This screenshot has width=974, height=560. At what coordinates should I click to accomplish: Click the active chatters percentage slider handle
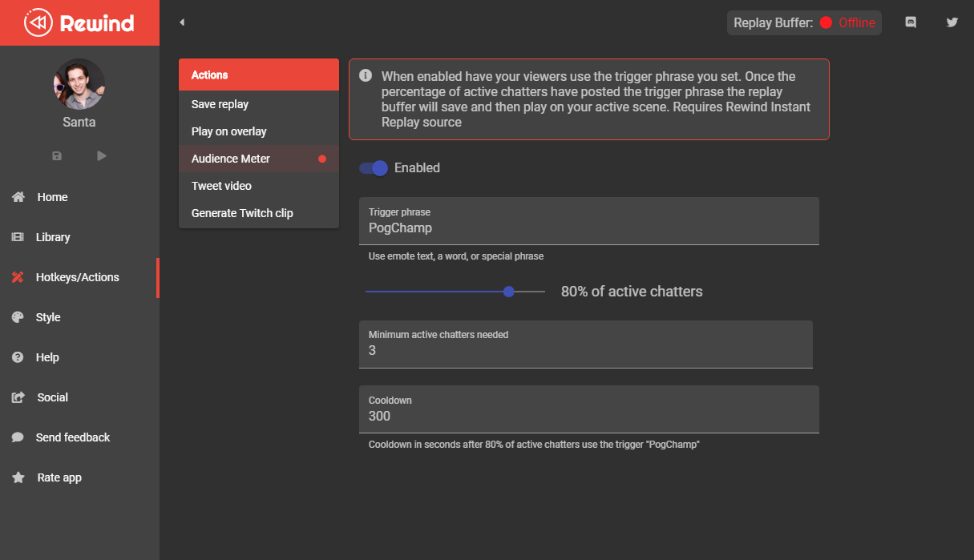click(508, 292)
